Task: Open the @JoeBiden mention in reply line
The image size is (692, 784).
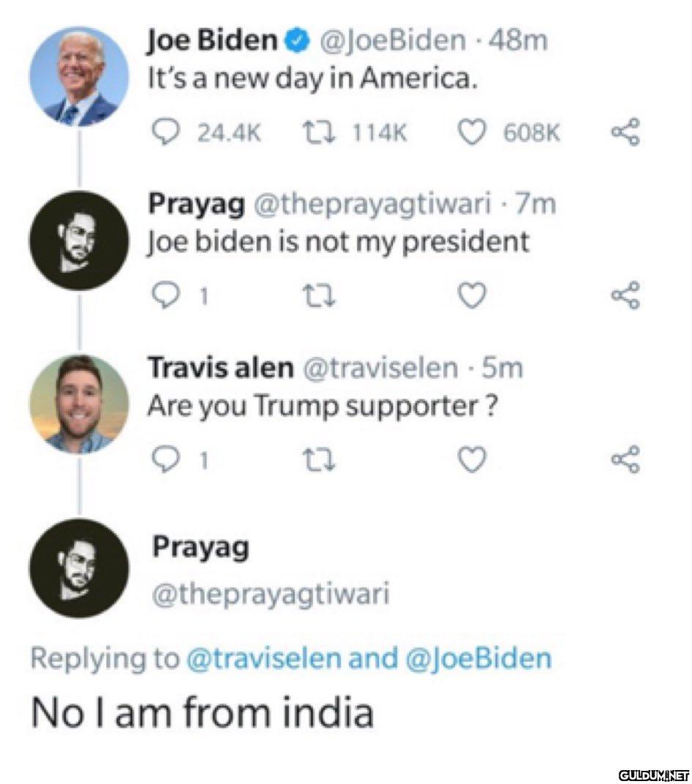Action: pyautogui.click(x=477, y=658)
